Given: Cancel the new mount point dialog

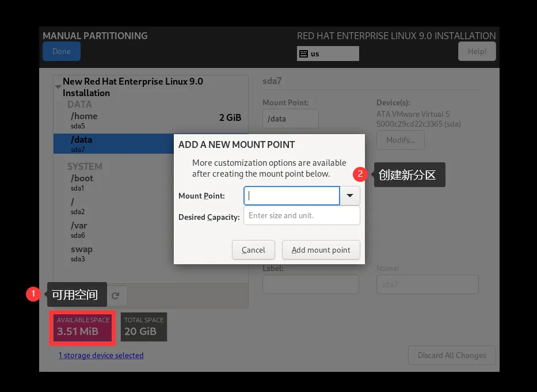Looking at the screenshot, I should click(x=253, y=250).
